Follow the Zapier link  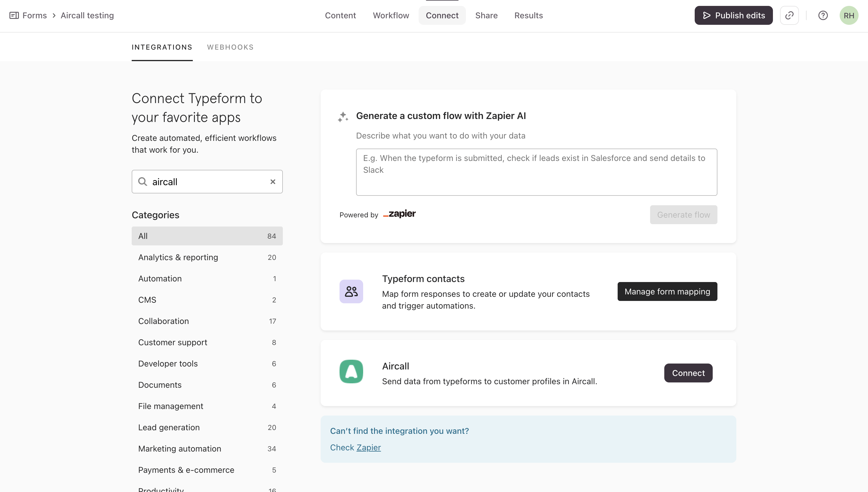pyautogui.click(x=368, y=447)
